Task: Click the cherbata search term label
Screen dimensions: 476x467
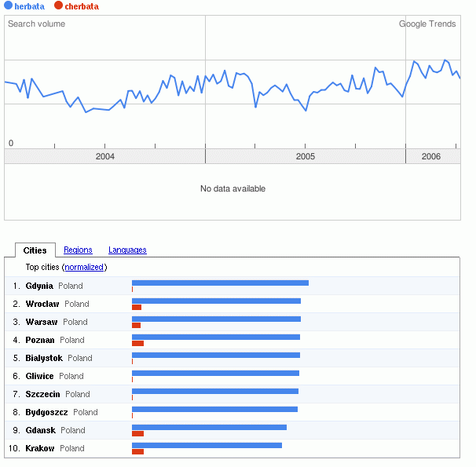Action: [82, 6]
